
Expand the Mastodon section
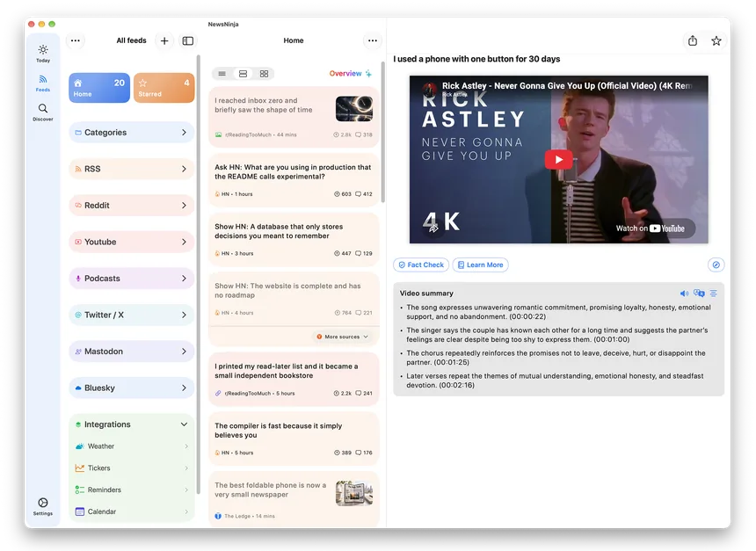[132, 352]
